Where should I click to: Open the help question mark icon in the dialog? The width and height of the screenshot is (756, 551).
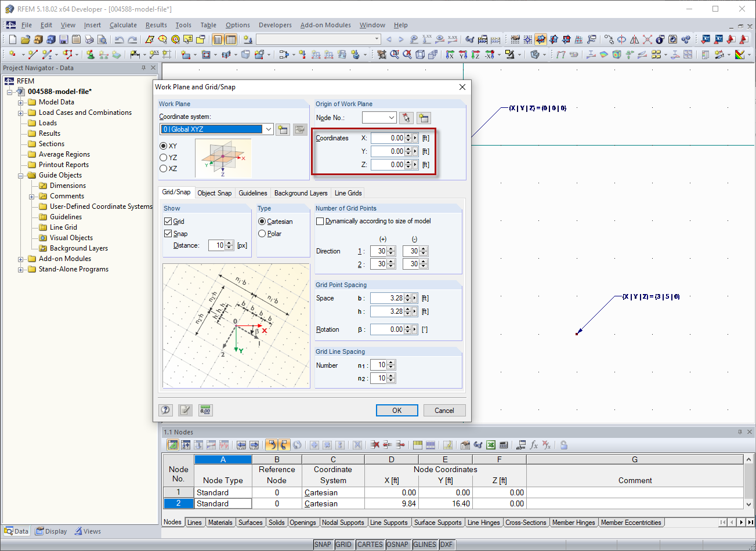165,410
